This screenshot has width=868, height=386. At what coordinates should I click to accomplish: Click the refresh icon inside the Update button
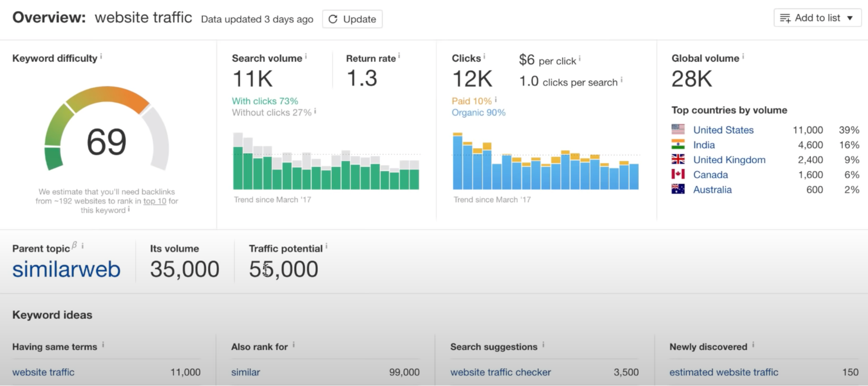pyautogui.click(x=333, y=19)
